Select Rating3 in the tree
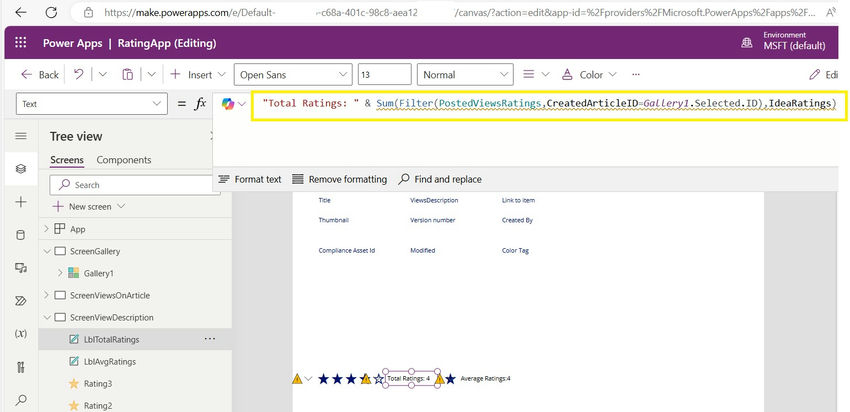The height and width of the screenshot is (412, 850). 98,383
